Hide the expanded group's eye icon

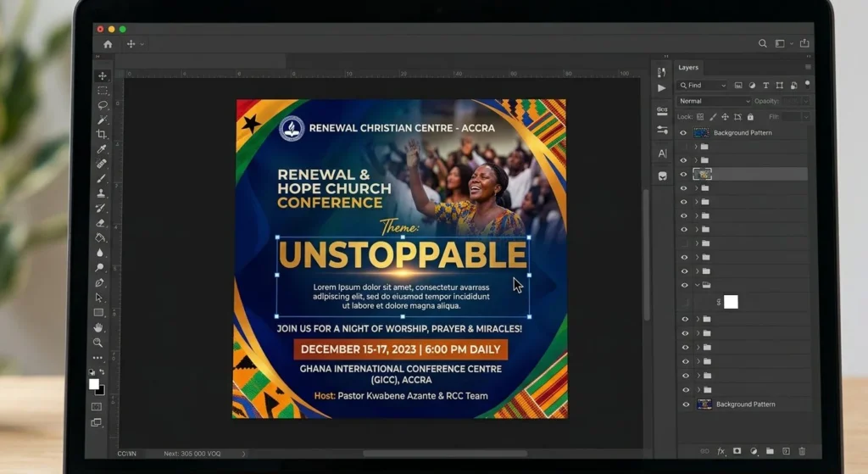click(685, 285)
